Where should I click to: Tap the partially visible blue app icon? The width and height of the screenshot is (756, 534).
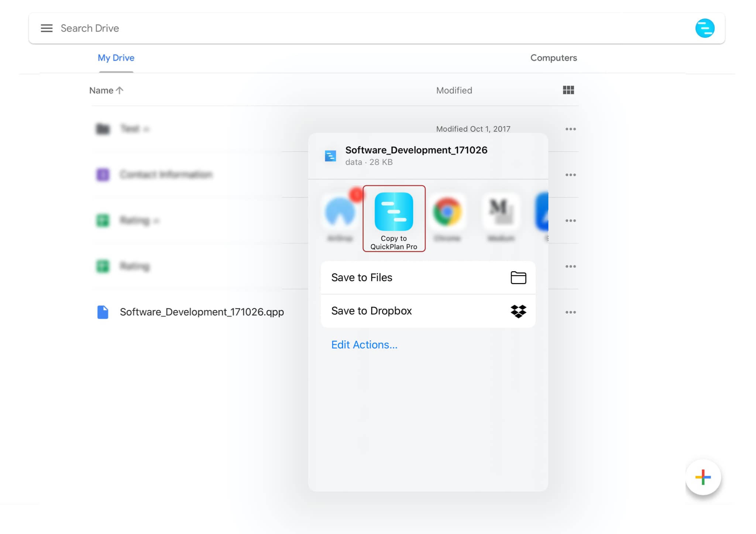542,212
